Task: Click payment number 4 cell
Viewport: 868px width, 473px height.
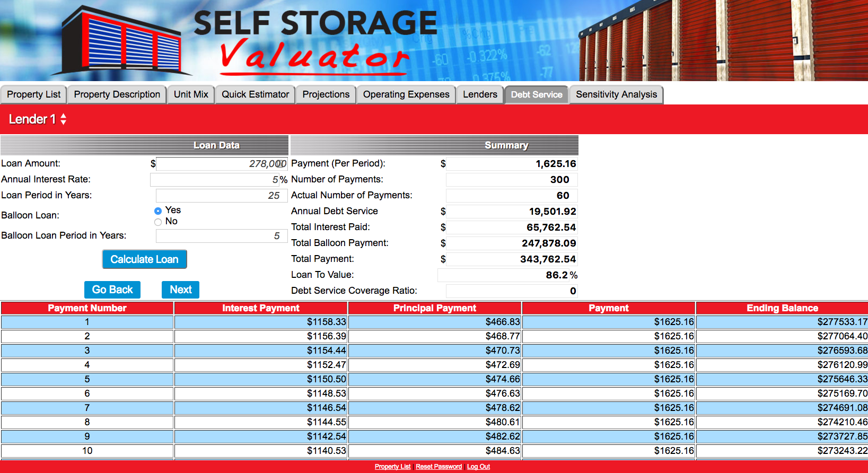Action: (87, 365)
